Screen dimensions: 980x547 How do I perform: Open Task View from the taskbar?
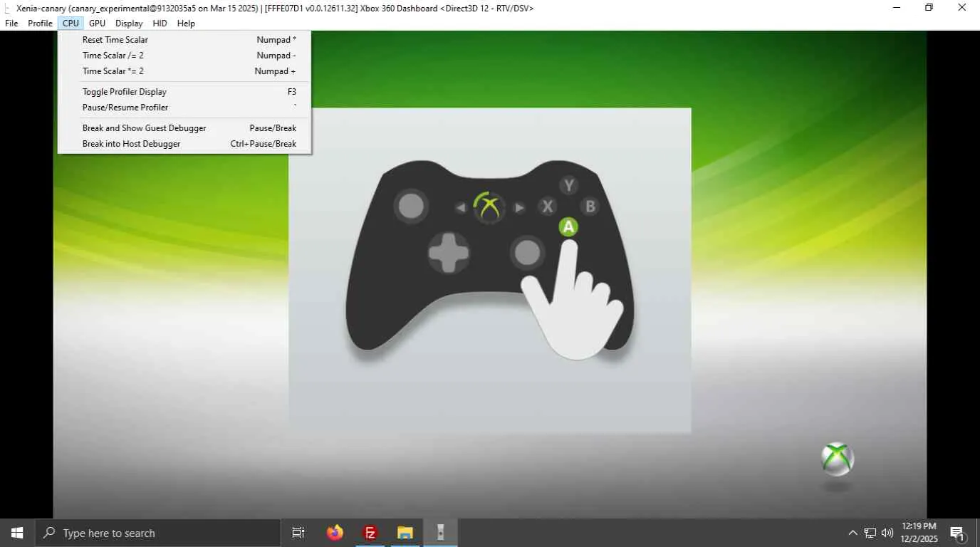298,533
